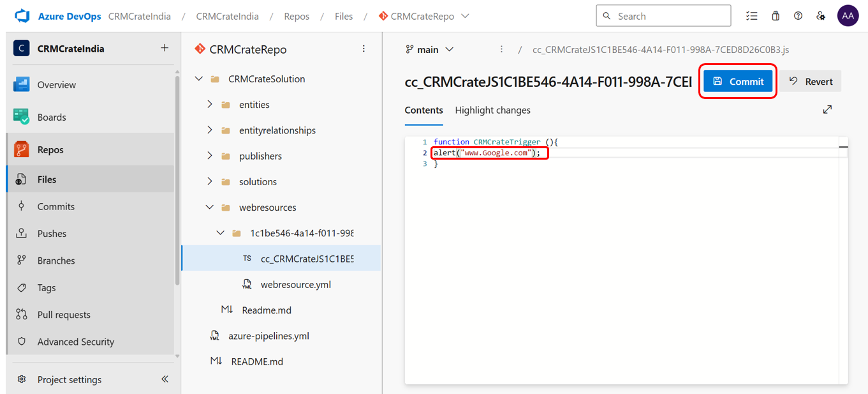Select the azure-pipelines.yml file
868x394 pixels.
point(268,336)
